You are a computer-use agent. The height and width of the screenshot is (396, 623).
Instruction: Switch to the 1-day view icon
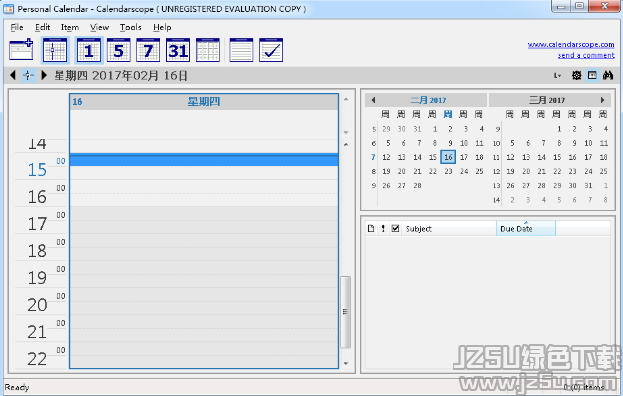(89, 50)
